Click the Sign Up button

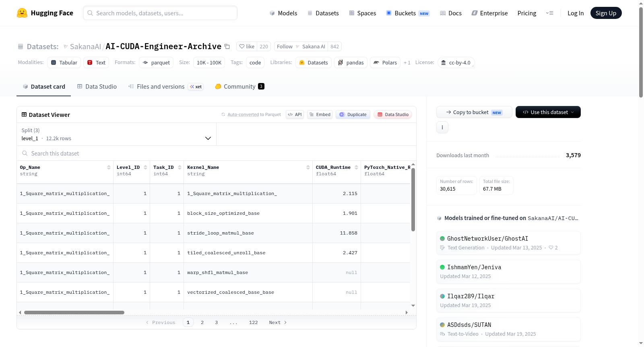click(606, 13)
